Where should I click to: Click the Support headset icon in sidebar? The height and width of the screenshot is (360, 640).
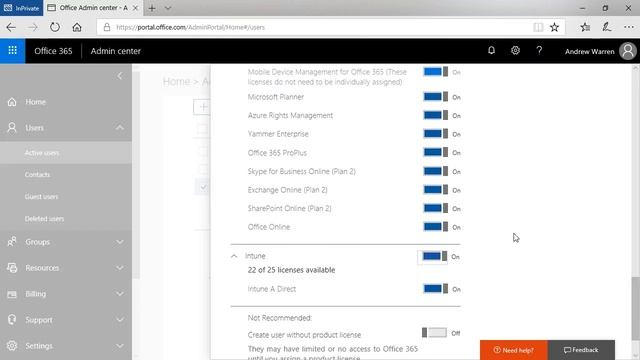click(x=12, y=320)
